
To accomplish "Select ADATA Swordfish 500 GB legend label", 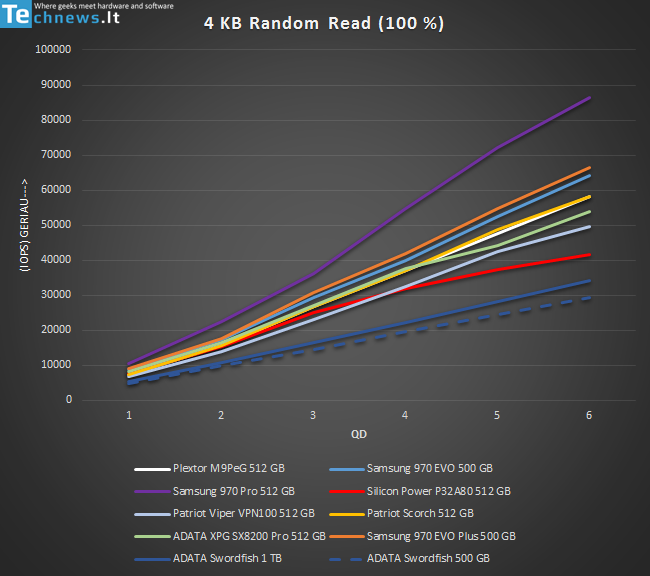I will tap(428, 559).
